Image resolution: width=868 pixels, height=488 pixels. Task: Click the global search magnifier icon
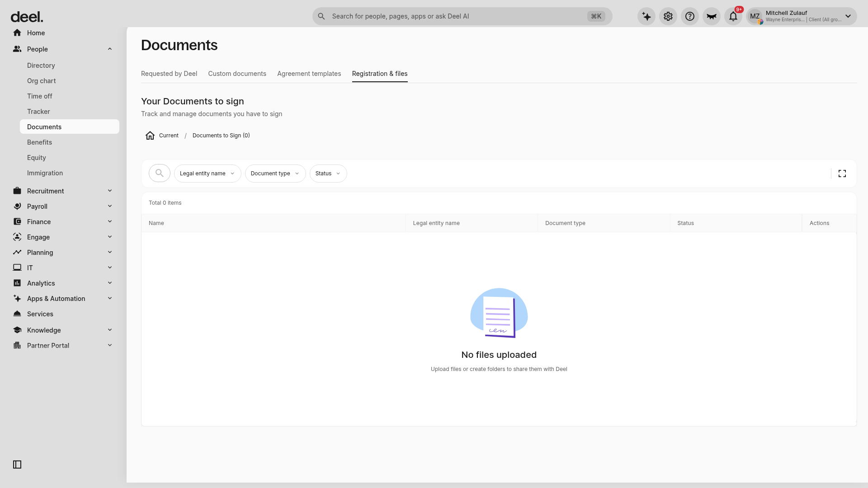pos(321,17)
